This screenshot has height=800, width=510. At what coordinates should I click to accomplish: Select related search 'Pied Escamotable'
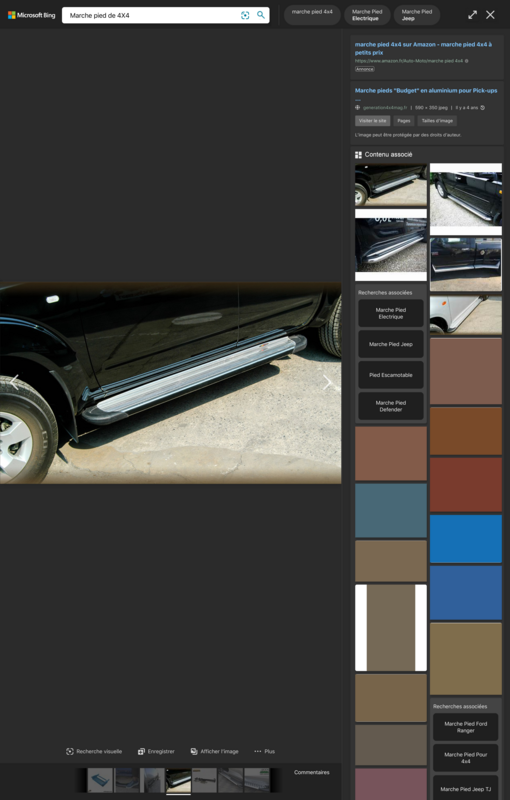point(391,375)
